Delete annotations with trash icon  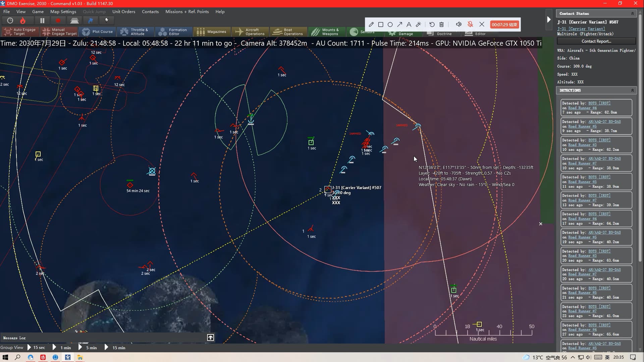pos(441,24)
